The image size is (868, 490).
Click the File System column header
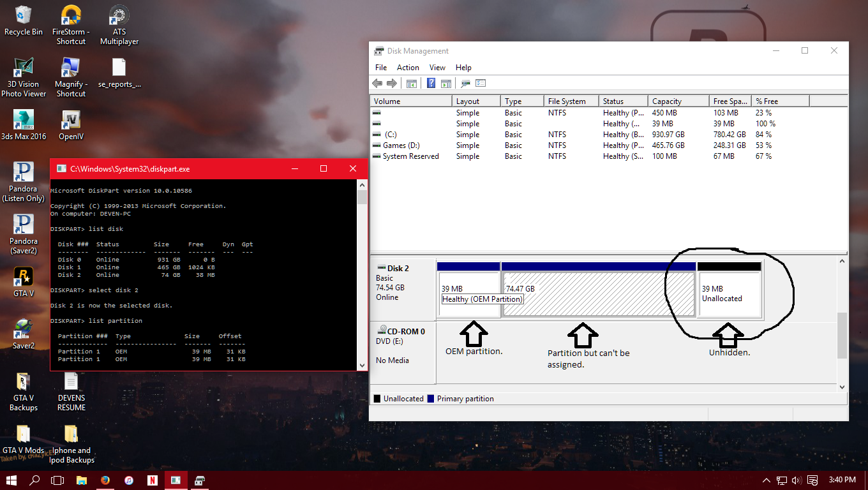click(x=566, y=101)
